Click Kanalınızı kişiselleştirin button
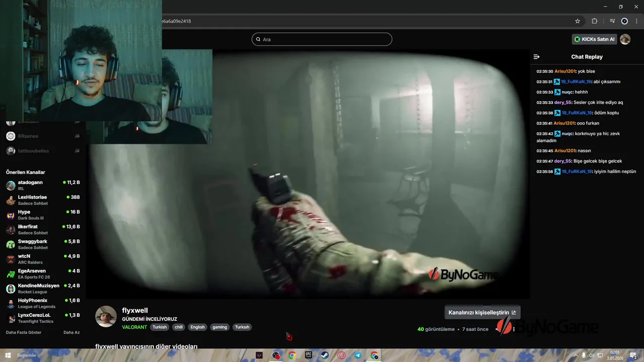This screenshot has height=362, width=644. coord(482,312)
